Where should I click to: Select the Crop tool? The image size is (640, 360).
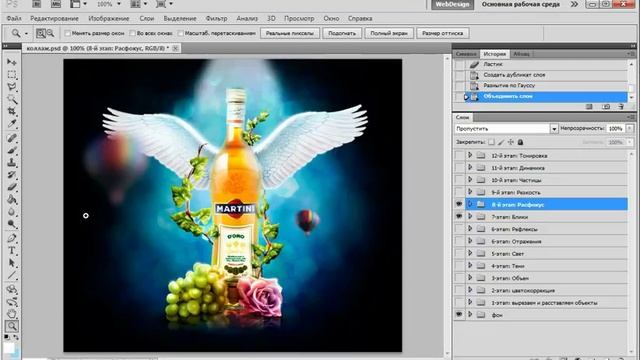coord(11,111)
